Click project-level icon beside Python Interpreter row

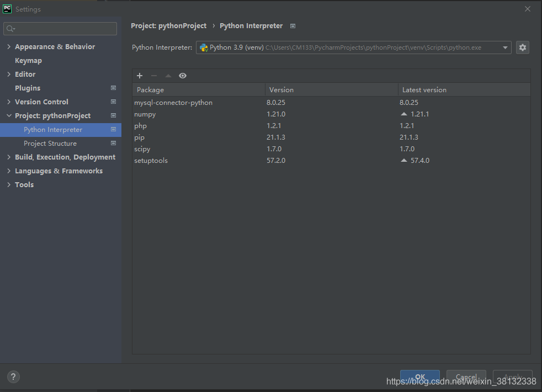point(113,130)
